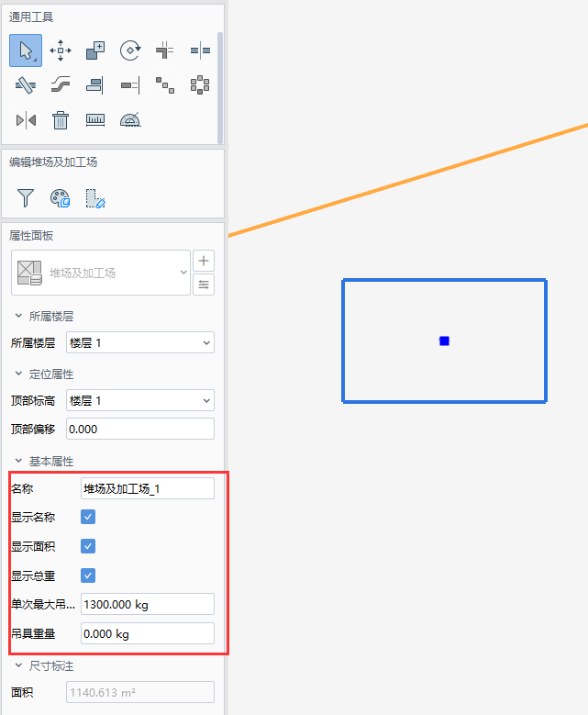
Task: Open the 所属楼层 dropdown
Action: pos(140,342)
